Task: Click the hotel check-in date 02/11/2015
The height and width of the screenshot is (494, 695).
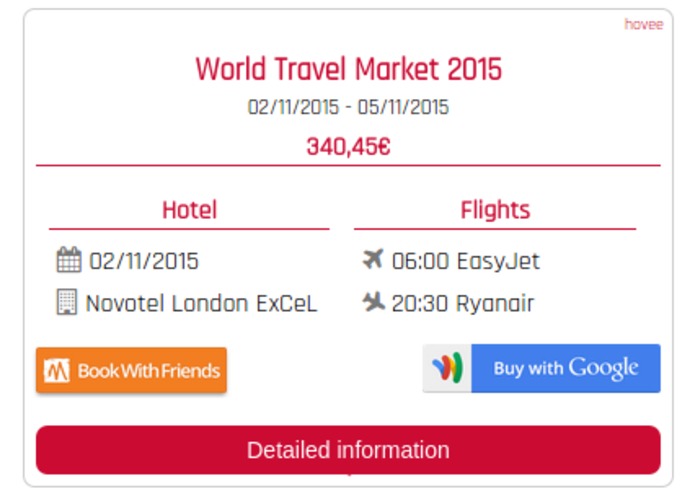Action: (144, 261)
